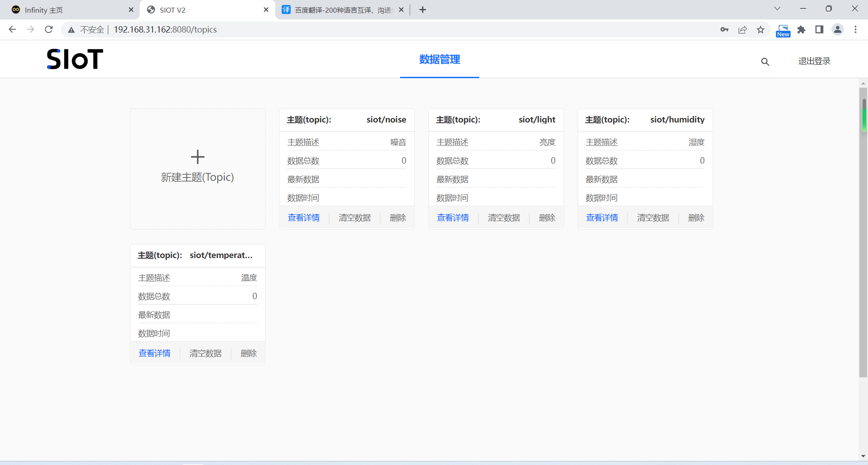Screen dimensions: 868x465
Task: Open the extension with New badge
Action: tap(783, 31)
